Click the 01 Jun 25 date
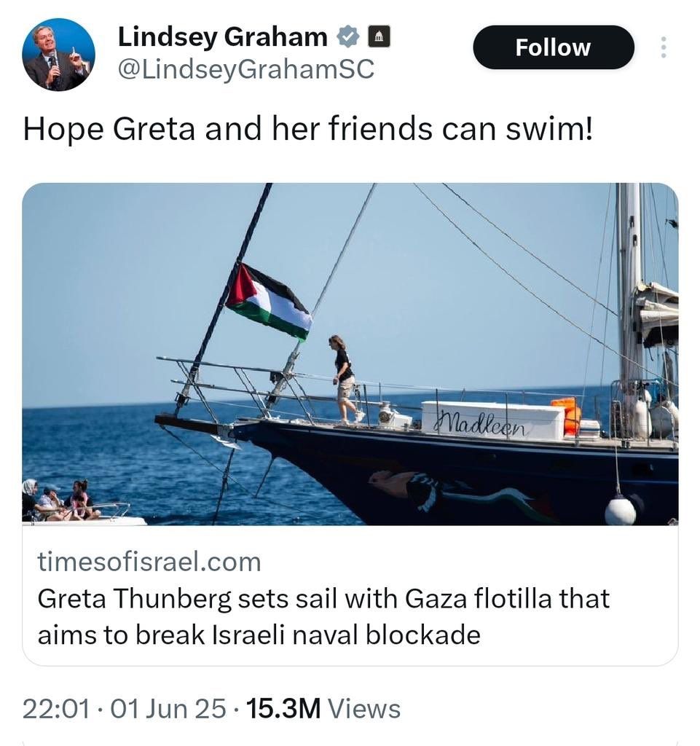 [168, 709]
